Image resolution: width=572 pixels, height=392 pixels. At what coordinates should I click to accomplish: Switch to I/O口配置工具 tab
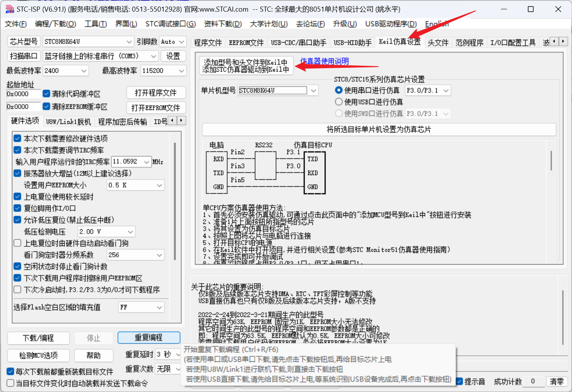coord(513,43)
